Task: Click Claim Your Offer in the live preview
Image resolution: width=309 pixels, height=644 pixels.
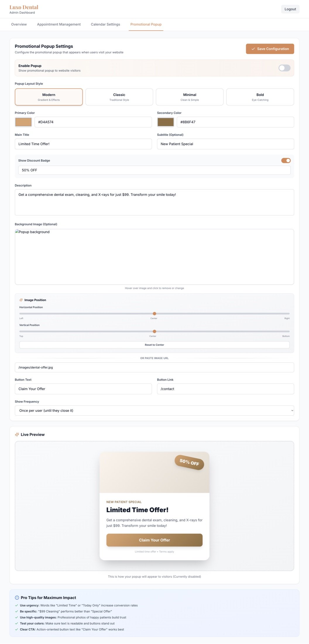Action: (x=154, y=540)
